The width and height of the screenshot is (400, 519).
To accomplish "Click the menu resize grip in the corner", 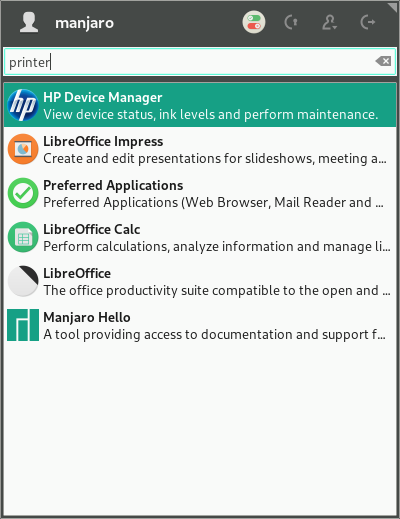I will [392, 7].
